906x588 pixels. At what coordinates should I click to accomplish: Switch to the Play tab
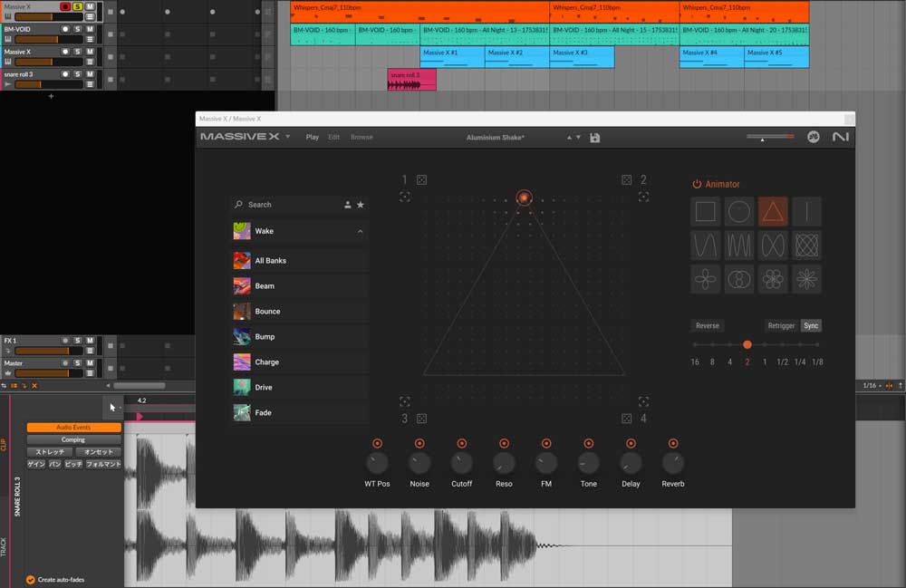[312, 137]
